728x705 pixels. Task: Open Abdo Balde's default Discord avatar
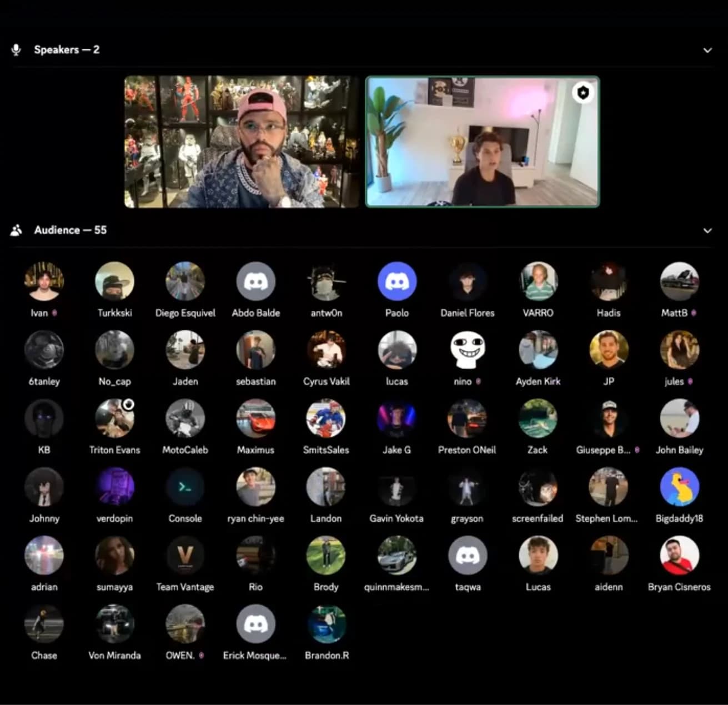click(256, 281)
